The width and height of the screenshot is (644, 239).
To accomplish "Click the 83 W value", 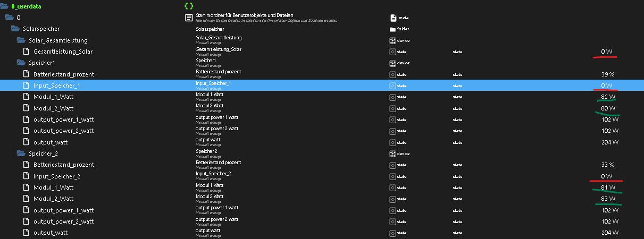I will pos(608,199).
